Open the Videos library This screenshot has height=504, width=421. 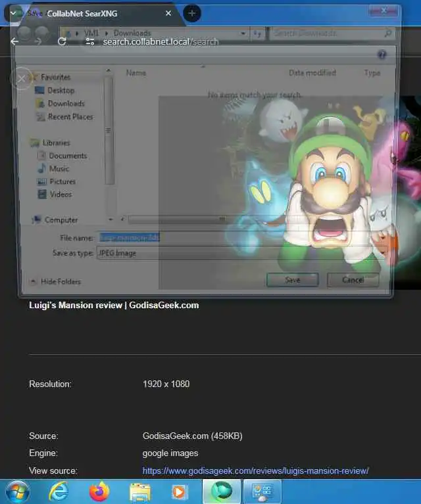tap(61, 194)
